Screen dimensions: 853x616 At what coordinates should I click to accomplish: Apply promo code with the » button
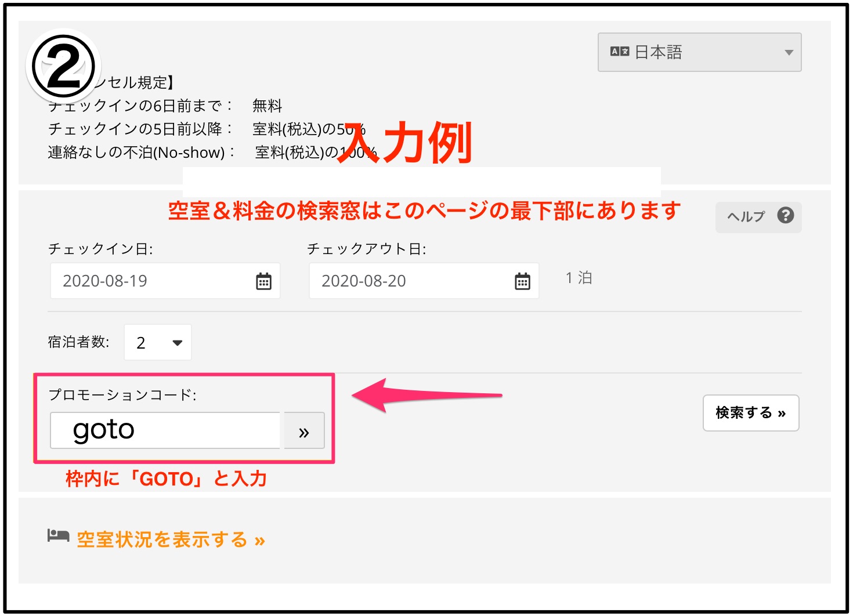point(303,431)
